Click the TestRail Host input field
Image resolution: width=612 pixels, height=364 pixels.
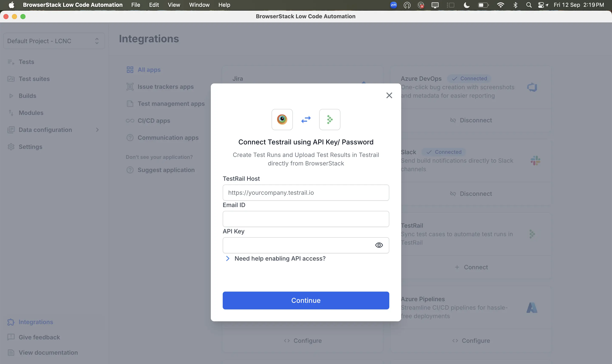coord(306,193)
